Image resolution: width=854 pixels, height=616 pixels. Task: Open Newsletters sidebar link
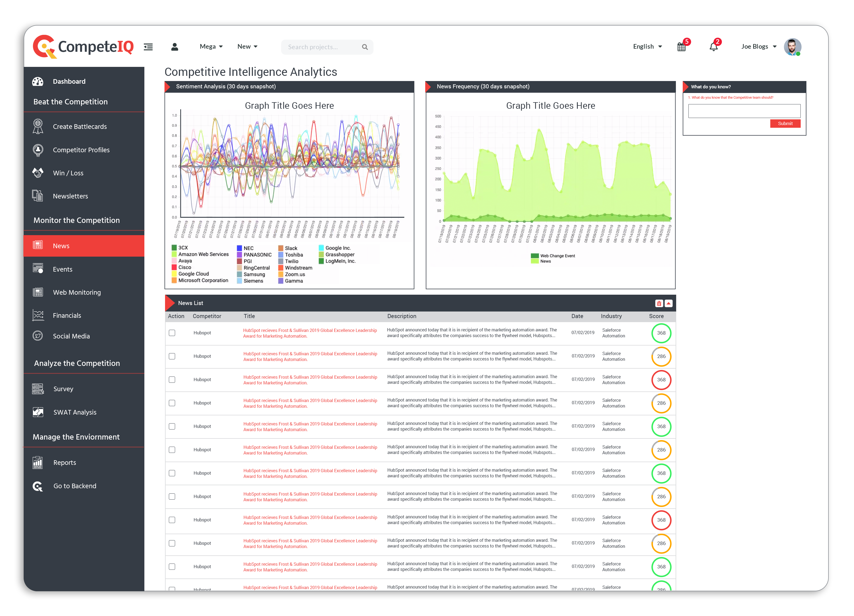pos(70,196)
